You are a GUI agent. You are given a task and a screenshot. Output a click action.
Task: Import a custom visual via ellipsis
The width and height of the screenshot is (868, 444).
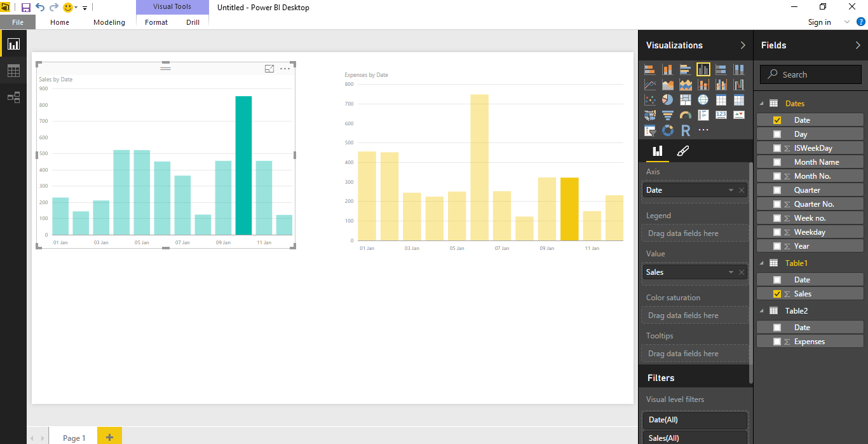(x=703, y=130)
